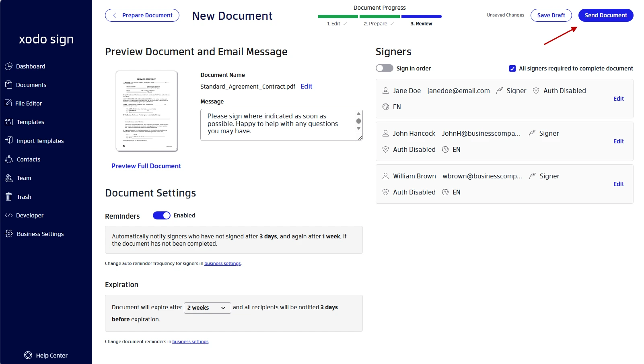The height and width of the screenshot is (364, 644).
Task: Open Dashboard in the sidebar
Action: click(x=30, y=66)
